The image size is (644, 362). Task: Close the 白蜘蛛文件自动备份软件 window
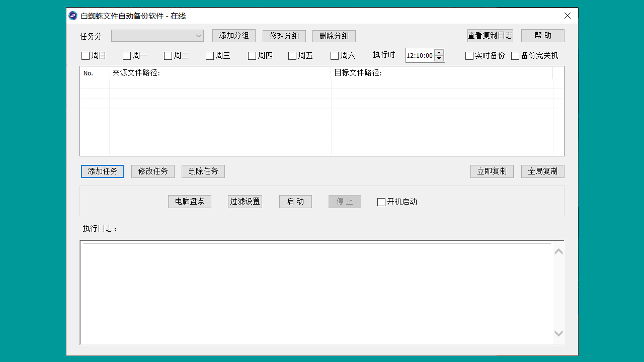(568, 16)
